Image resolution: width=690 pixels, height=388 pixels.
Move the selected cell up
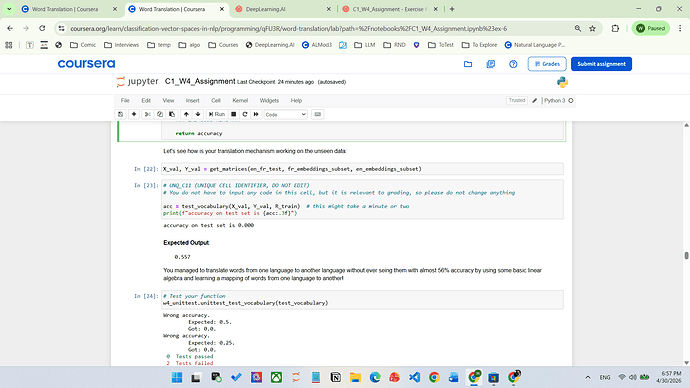click(186, 114)
